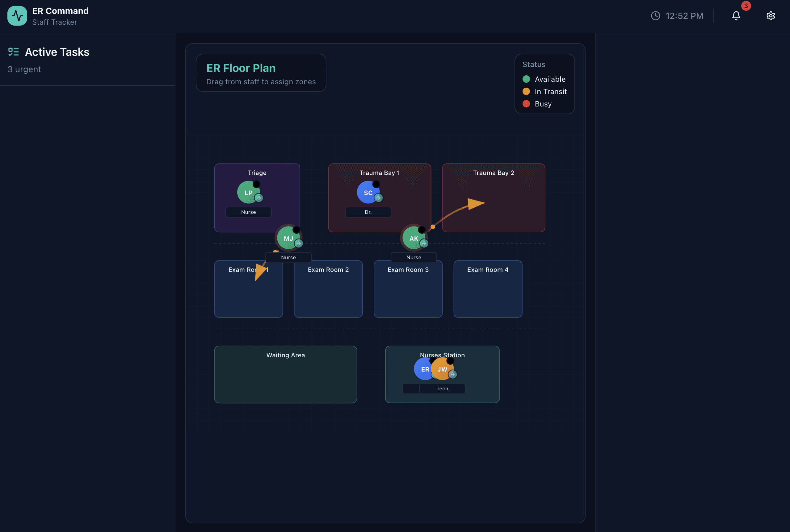The image size is (790, 532).
Task: Click the arrow handle on MJ's avatar
Action: pos(298,243)
